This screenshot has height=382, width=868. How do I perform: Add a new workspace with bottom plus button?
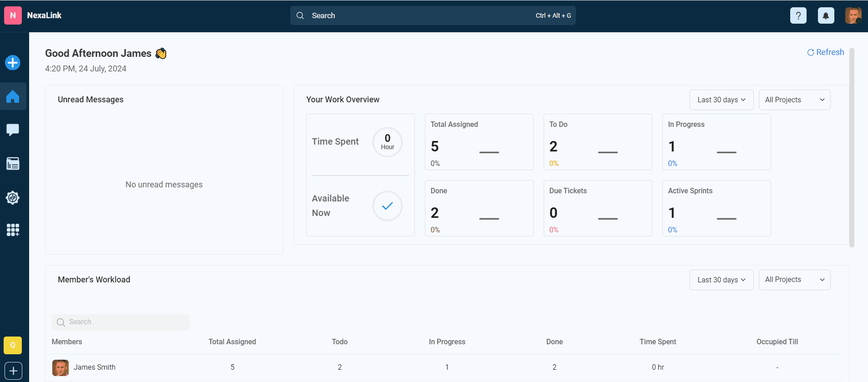[x=13, y=371]
